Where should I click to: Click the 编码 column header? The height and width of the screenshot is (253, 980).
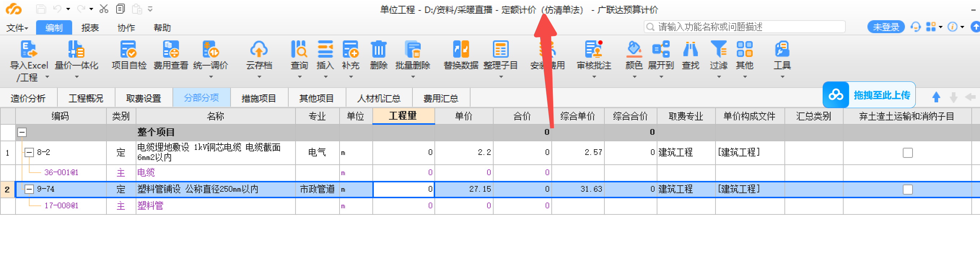[61, 116]
